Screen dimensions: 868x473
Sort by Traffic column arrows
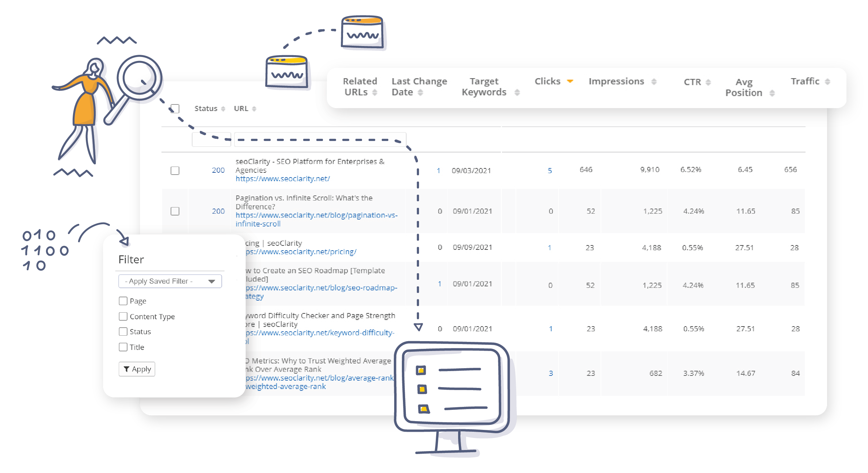point(827,82)
